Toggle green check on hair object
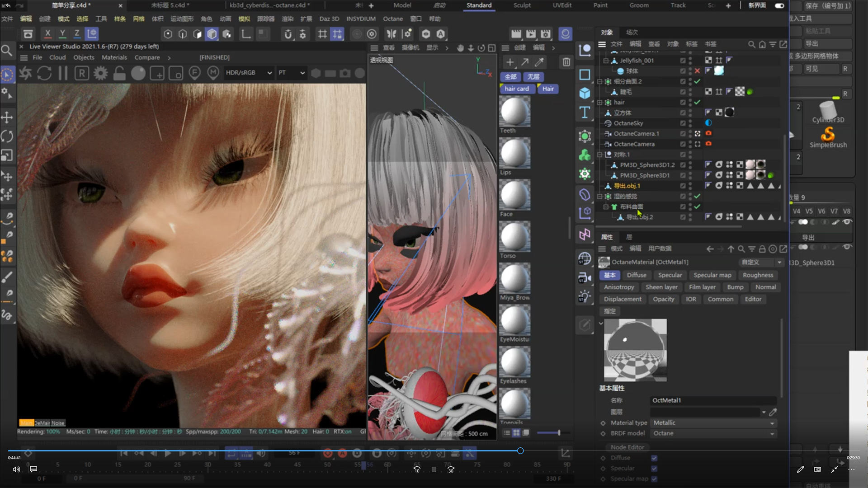Image resolution: width=868 pixels, height=488 pixels. [697, 103]
